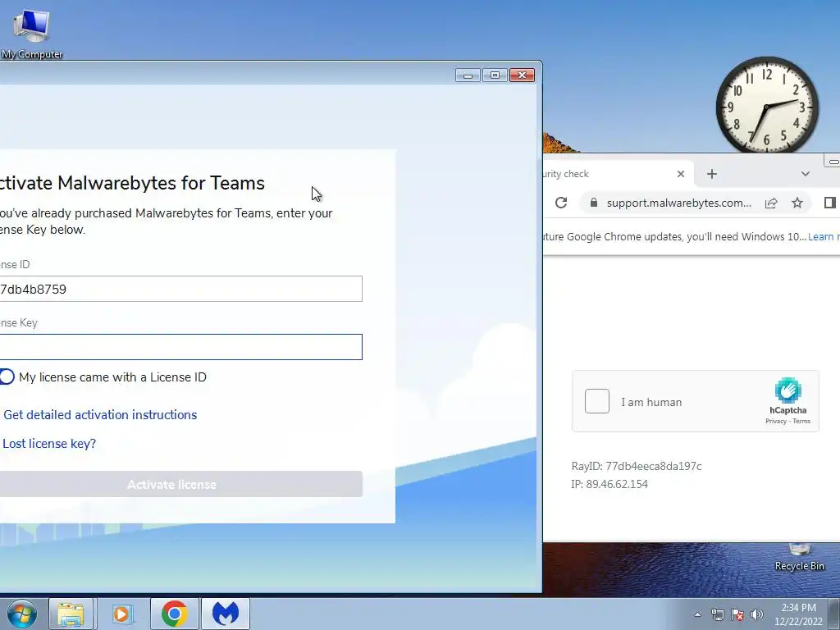This screenshot has width=840, height=630.
Task: Open My Computer desktop icon
Action: [x=31, y=32]
